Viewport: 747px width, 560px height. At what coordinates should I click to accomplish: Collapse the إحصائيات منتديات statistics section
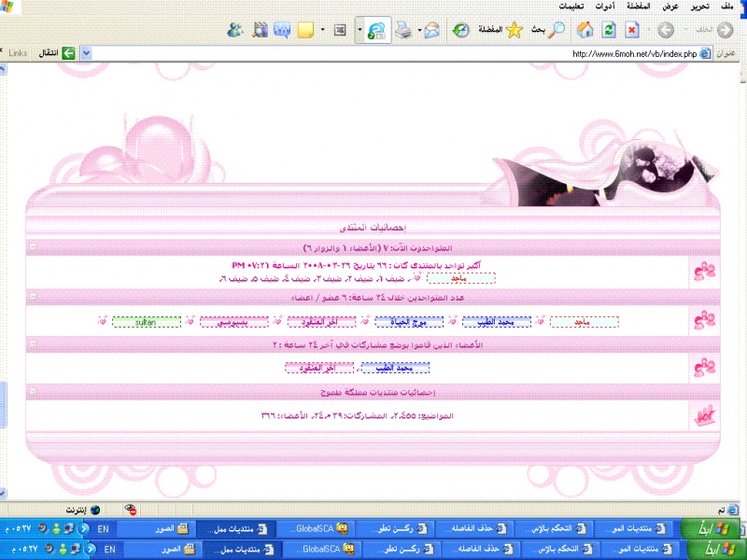click(x=34, y=393)
